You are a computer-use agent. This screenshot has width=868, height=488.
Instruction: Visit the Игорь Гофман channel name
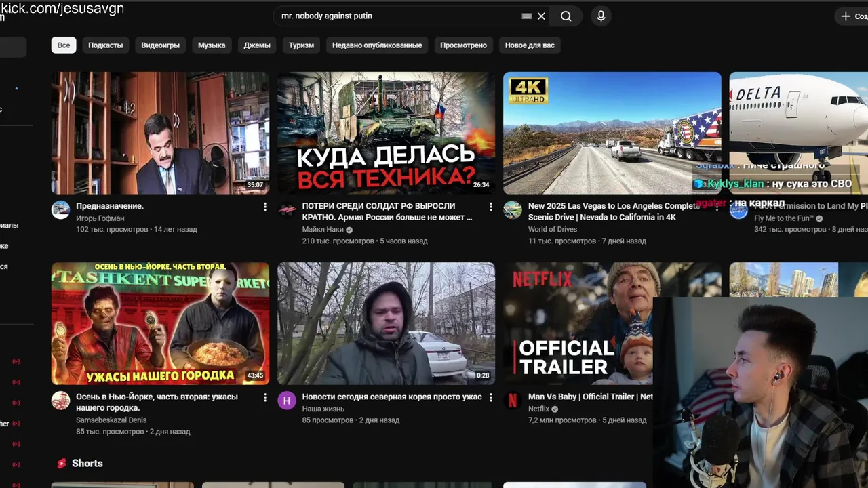point(100,218)
